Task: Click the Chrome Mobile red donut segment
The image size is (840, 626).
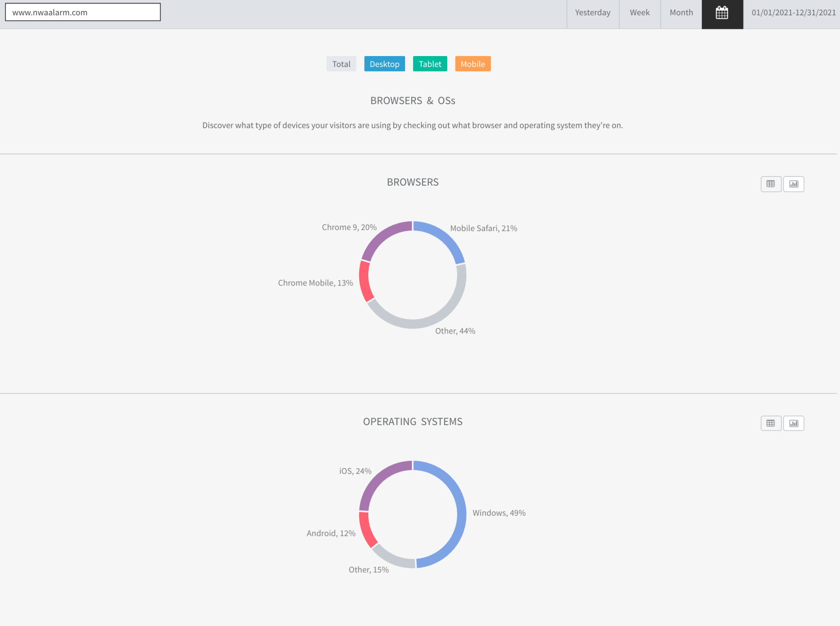Action: 365,281
